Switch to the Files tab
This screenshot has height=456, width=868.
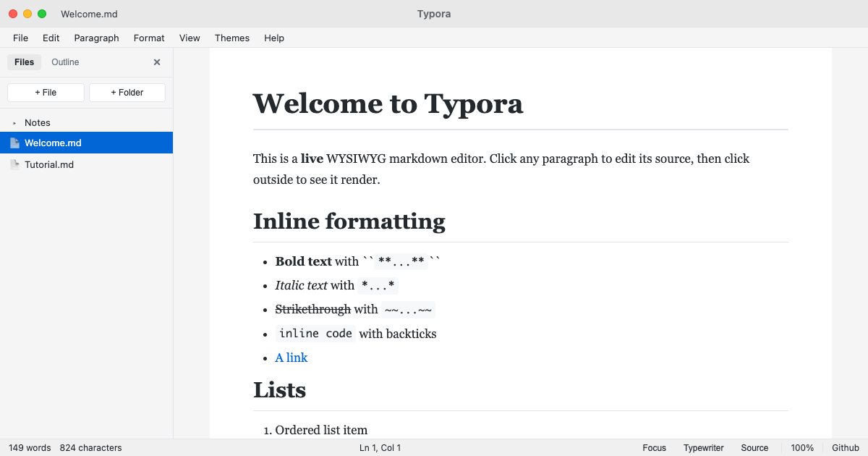pos(25,62)
